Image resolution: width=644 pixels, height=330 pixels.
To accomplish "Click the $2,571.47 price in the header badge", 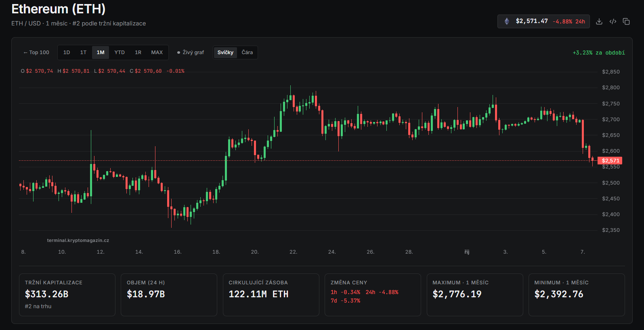I will click(x=532, y=21).
